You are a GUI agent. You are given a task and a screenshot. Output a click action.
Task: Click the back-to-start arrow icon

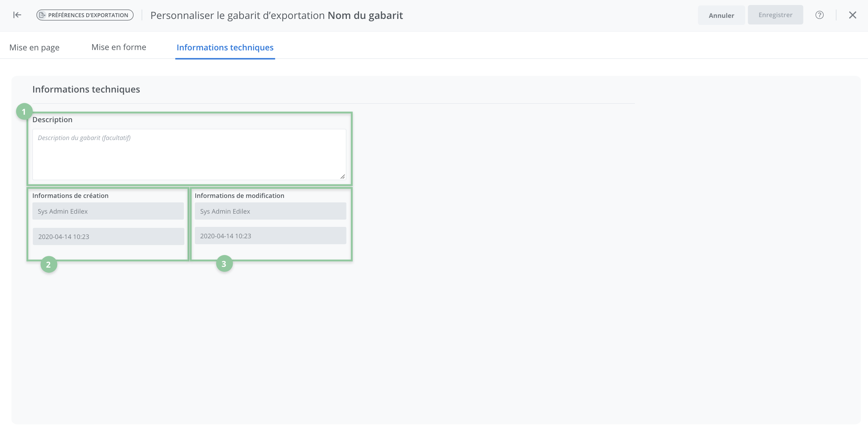tap(17, 15)
